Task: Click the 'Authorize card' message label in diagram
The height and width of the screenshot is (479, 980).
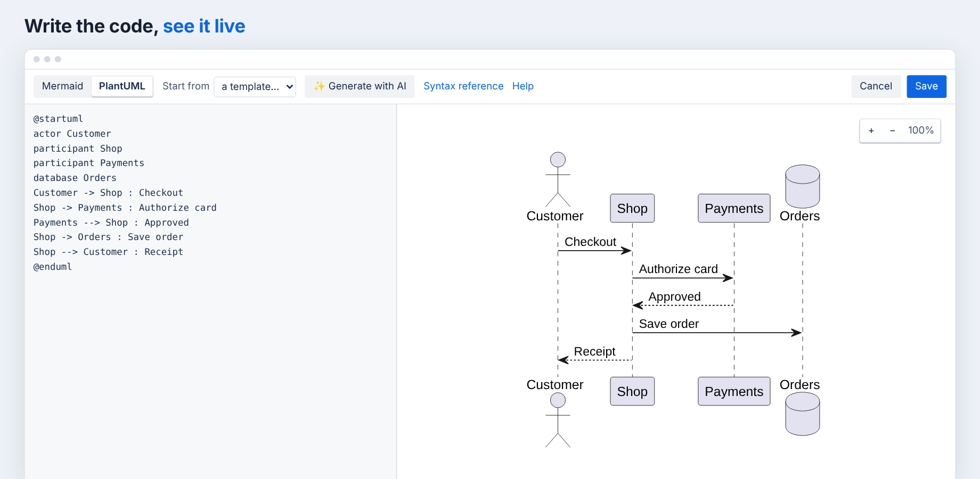Action: pyautogui.click(x=678, y=269)
